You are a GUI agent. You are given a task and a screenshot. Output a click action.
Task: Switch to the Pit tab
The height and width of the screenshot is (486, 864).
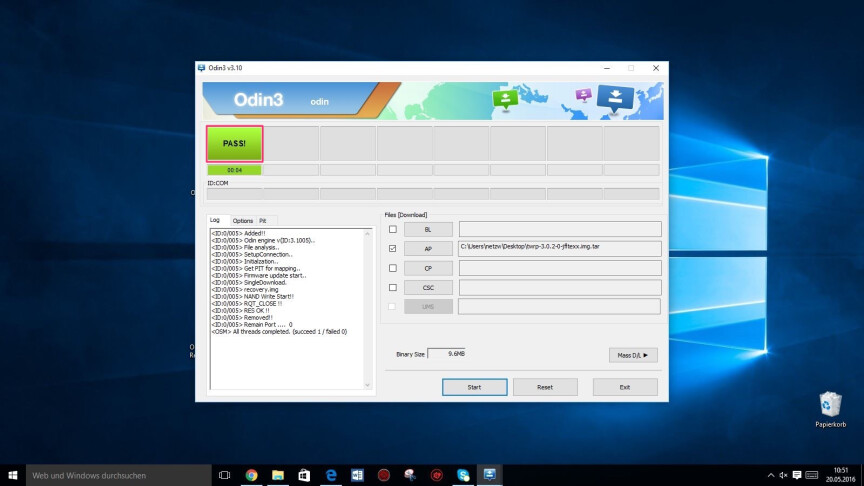point(262,220)
